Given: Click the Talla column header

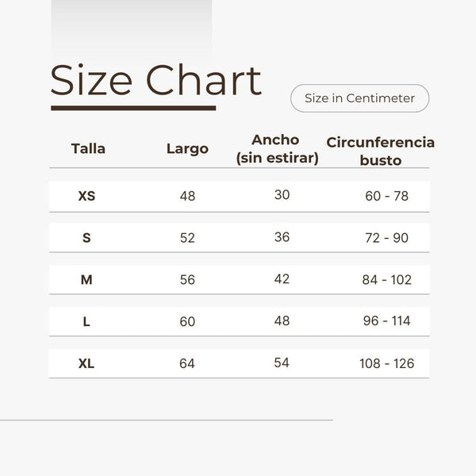Looking at the screenshot, I should click(88, 149).
